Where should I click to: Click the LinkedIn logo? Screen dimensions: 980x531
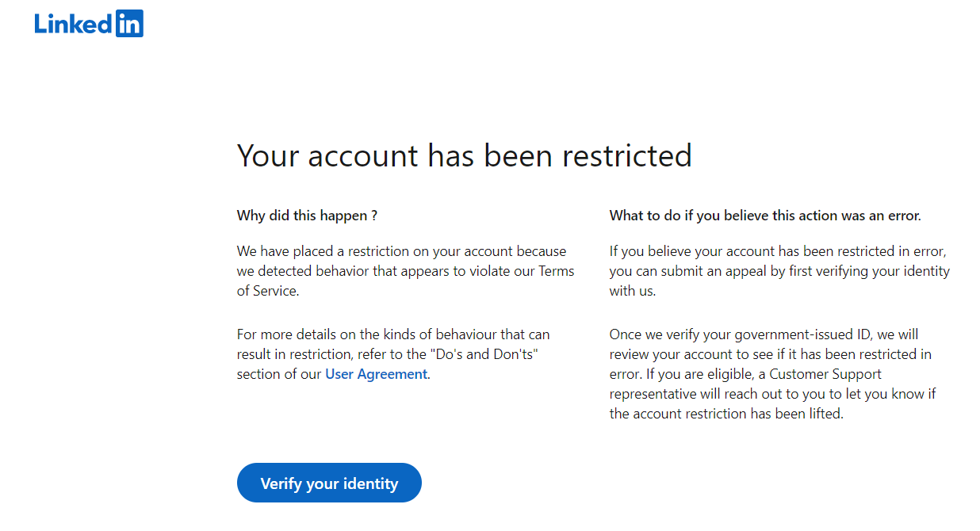pyautogui.click(x=89, y=24)
